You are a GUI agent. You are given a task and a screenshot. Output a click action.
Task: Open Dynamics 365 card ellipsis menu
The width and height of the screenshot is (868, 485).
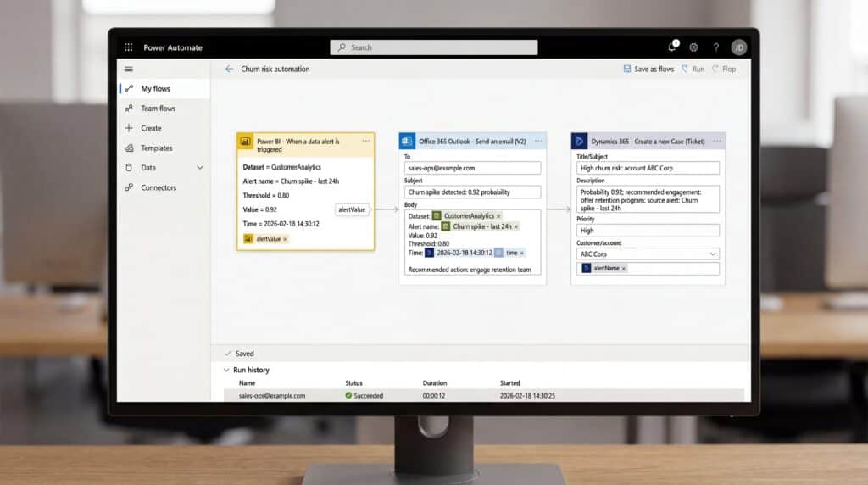click(717, 142)
